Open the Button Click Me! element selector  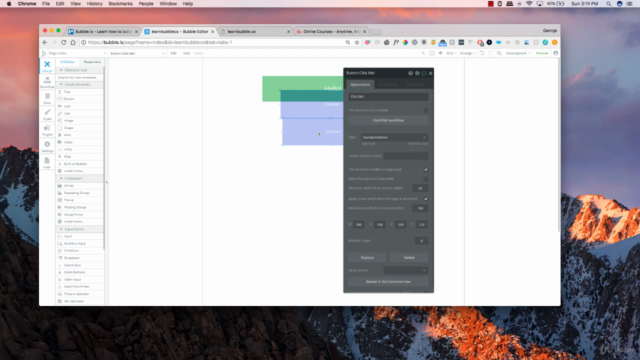tap(137, 53)
